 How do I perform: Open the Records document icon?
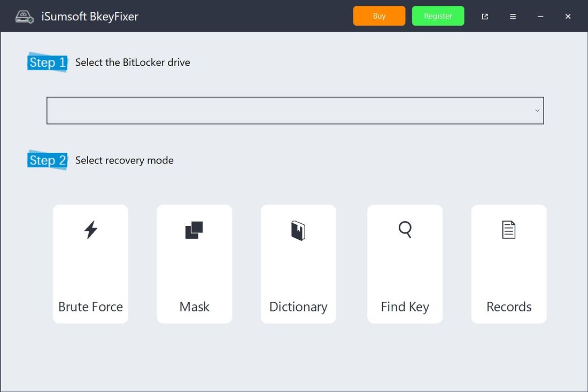508,230
